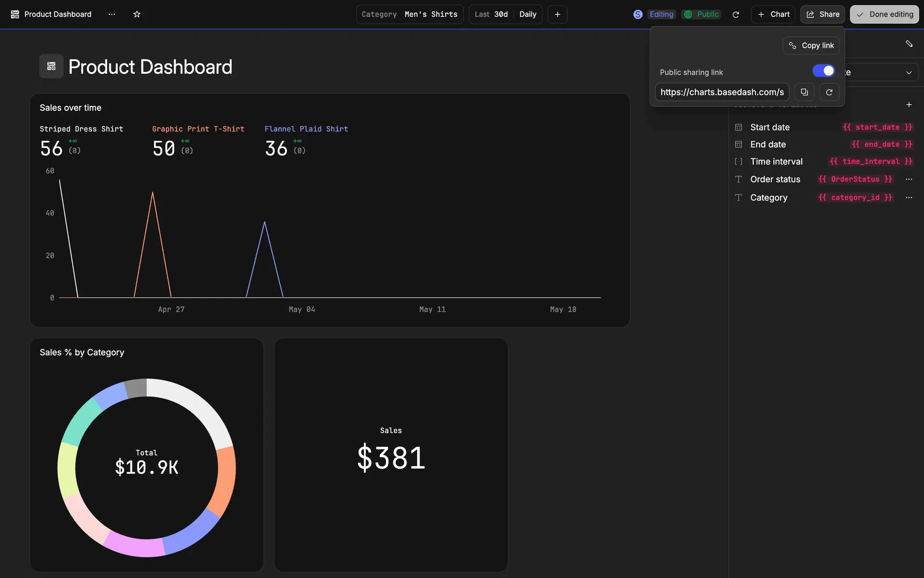
Task: Open Order status variable options menu
Action: pos(909,179)
